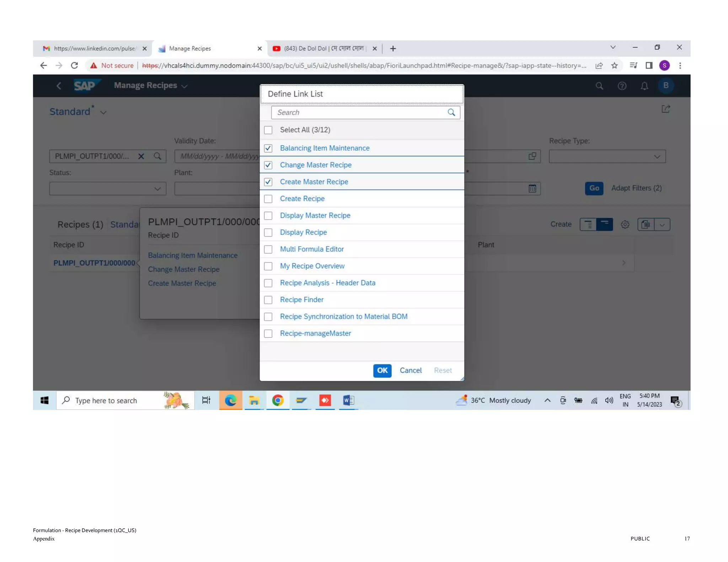Click the value help icon in filter field
This screenshot has width=728, height=562.
click(532, 156)
